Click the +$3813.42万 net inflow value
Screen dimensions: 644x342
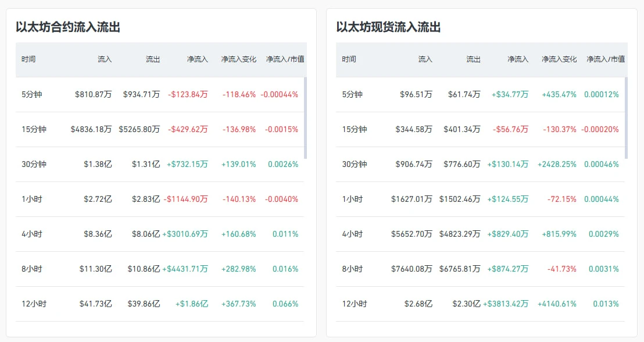click(506, 304)
